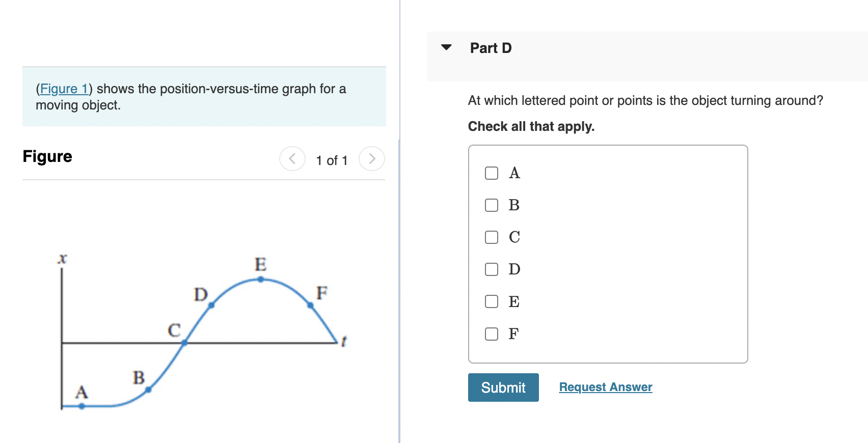Select point F on the graph
The width and height of the screenshot is (868, 443).
[x=310, y=304]
